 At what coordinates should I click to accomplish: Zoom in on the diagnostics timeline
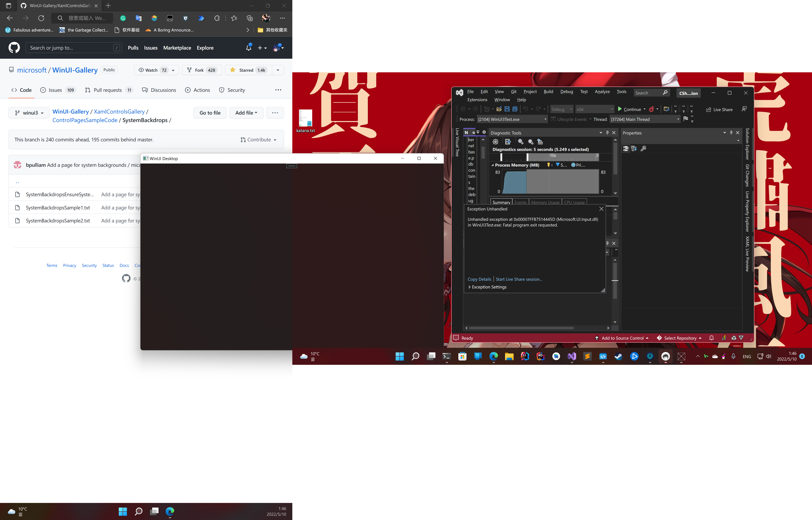(x=520, y=142)
